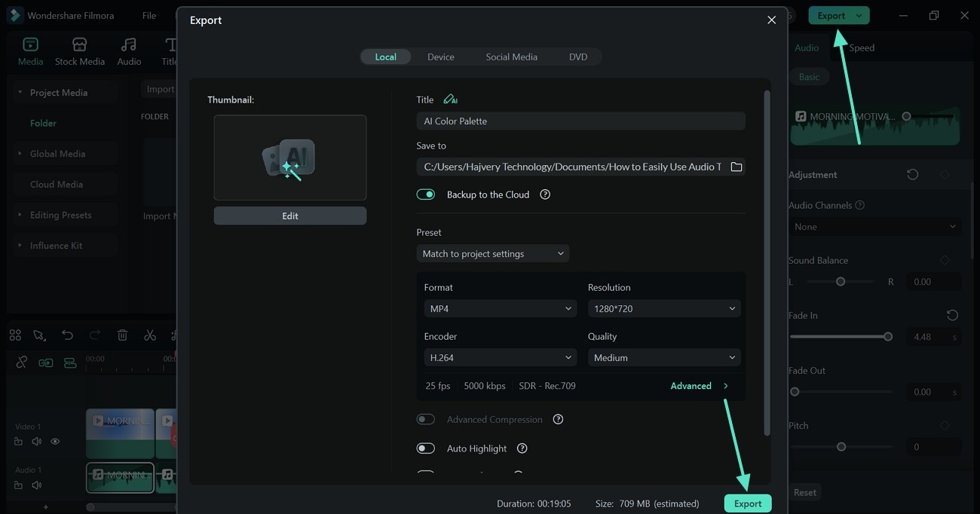980x514 pixels.
Task: Click the Title field AI Color Palette
Action: coord(580,121)
